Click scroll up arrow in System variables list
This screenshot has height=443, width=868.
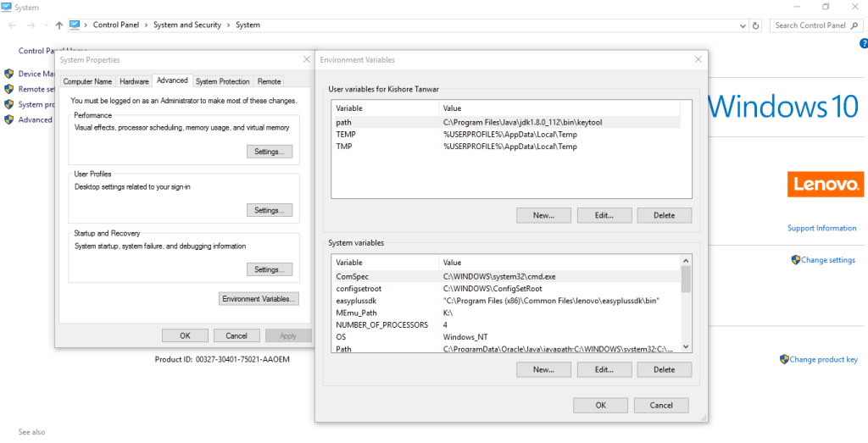[x=686, y=261]
